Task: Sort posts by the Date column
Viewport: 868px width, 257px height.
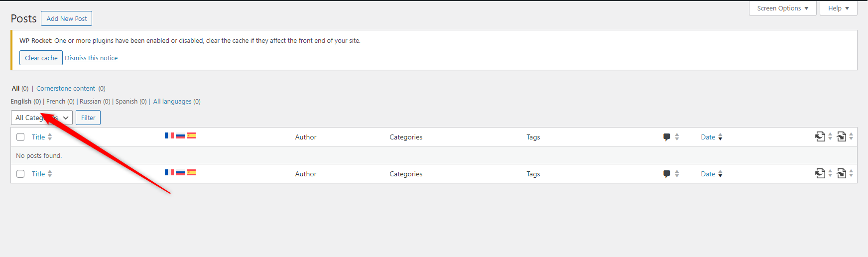Action: 708,137
